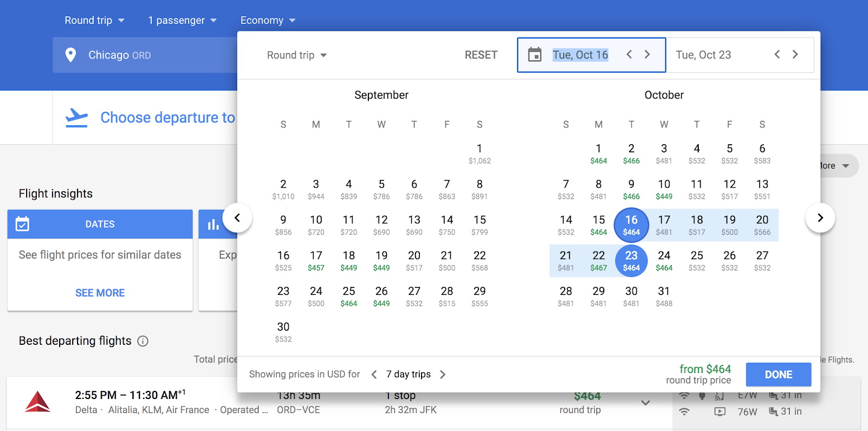Decrease trip length from 7 day trips

[x=374, y=375]
